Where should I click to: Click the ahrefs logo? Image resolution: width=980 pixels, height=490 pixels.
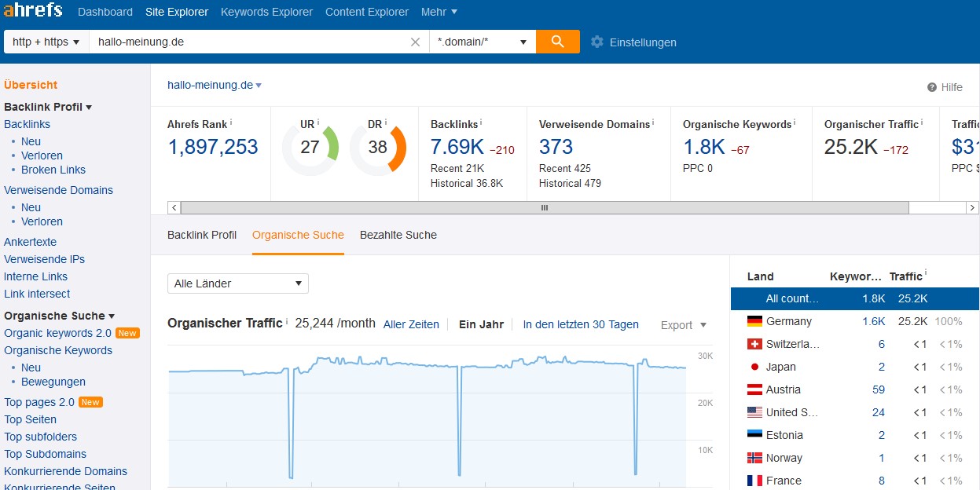(x=34, y=12)
